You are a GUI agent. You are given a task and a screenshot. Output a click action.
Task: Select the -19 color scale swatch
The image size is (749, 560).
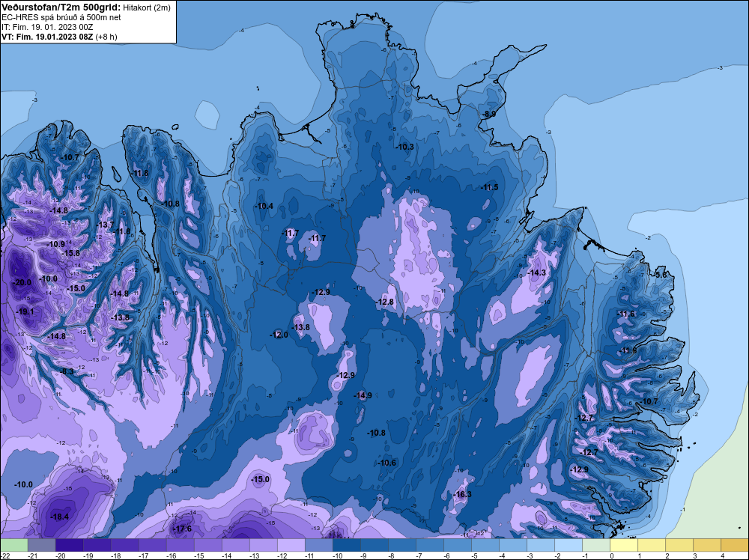97,545
